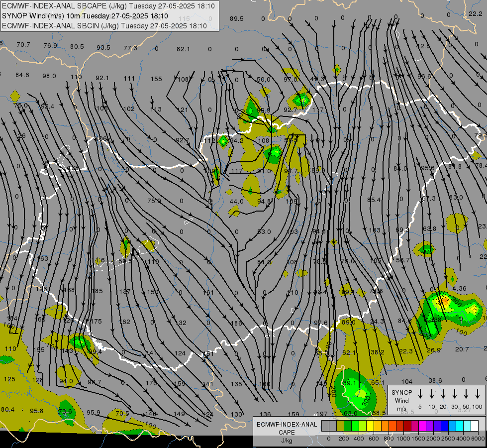Click the 'ECMWF-INDEX-ANAL SBCIN' title line
Viewport: 487px width, 448px height.
(104, 26)
